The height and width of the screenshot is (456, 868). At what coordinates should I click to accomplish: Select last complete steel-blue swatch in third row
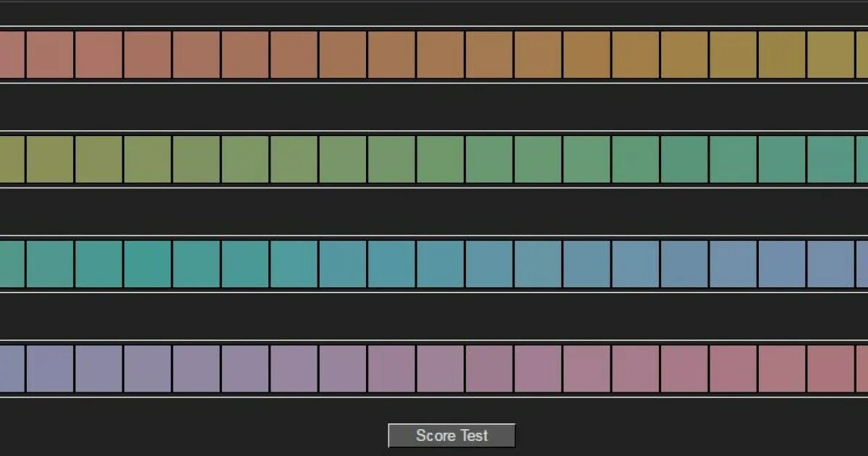[830, 264]
